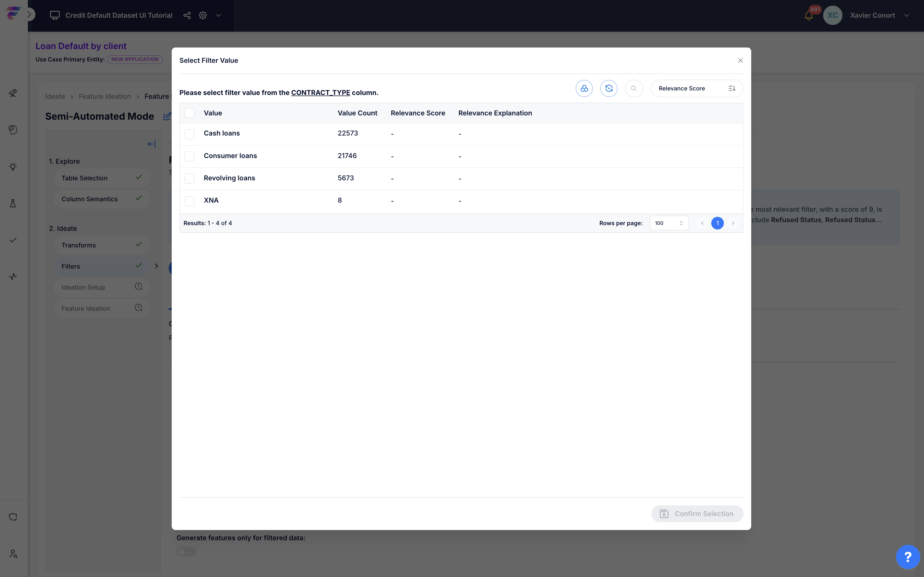Check the Cash loans checkbox
This screenshot has width=924, height=577.
click(x=189, y=134)
